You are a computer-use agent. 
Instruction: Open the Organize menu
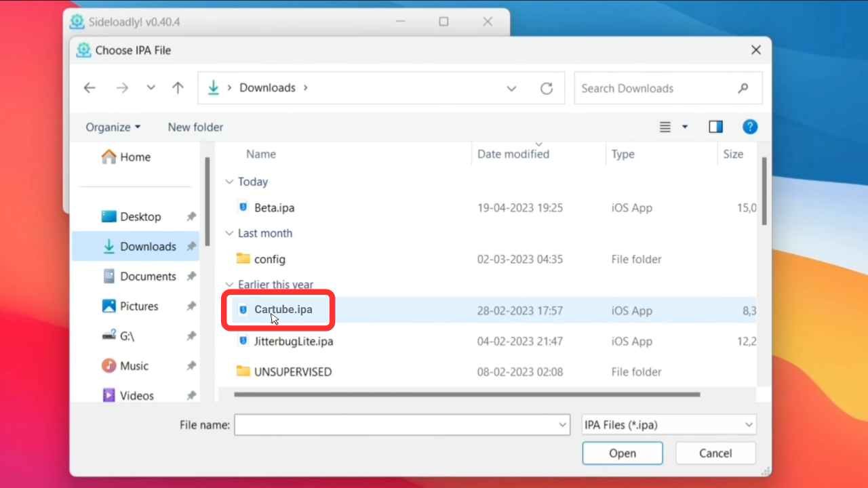tap(113, 127)
